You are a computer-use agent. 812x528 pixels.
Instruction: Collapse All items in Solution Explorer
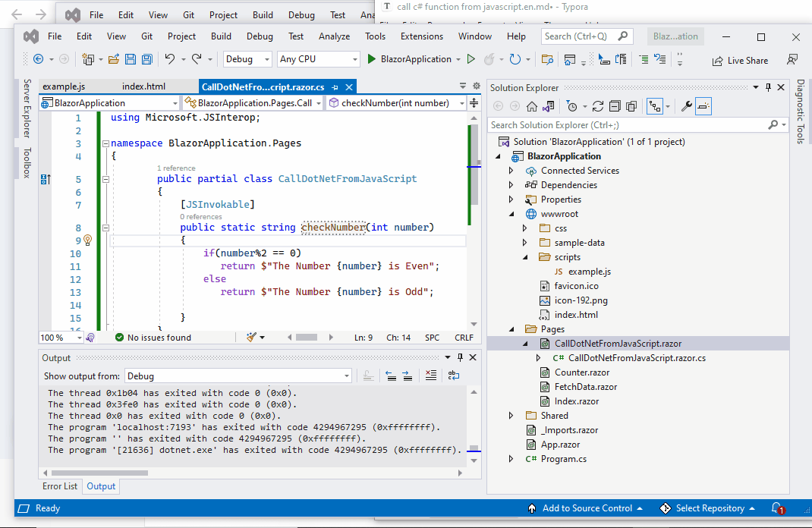pos(615,106)
